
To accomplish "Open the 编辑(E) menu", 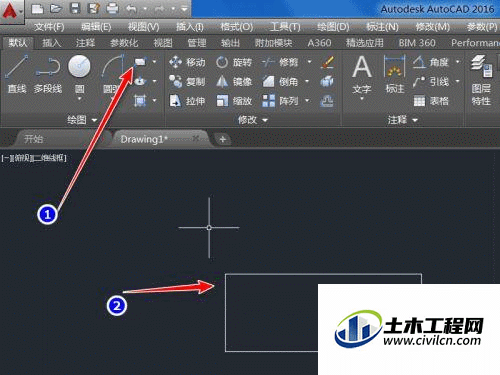I will (x=96, y=27).
